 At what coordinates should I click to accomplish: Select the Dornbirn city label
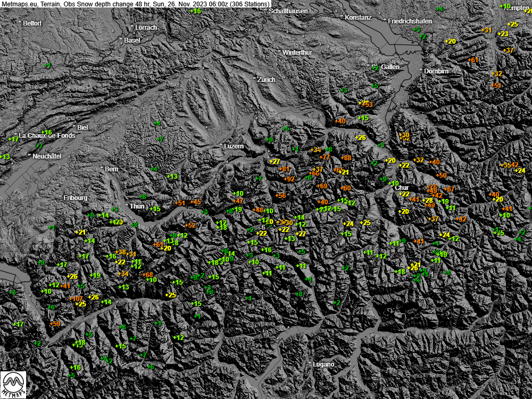click(437, 71)
